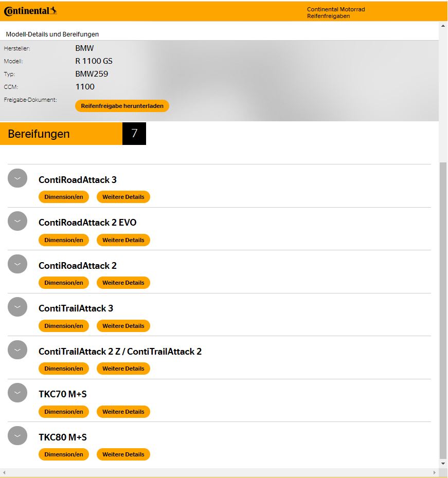Click the vertical scrollbar down arrow
The height and width of the screenshot is (478, 448).
(x=443, y=464)
